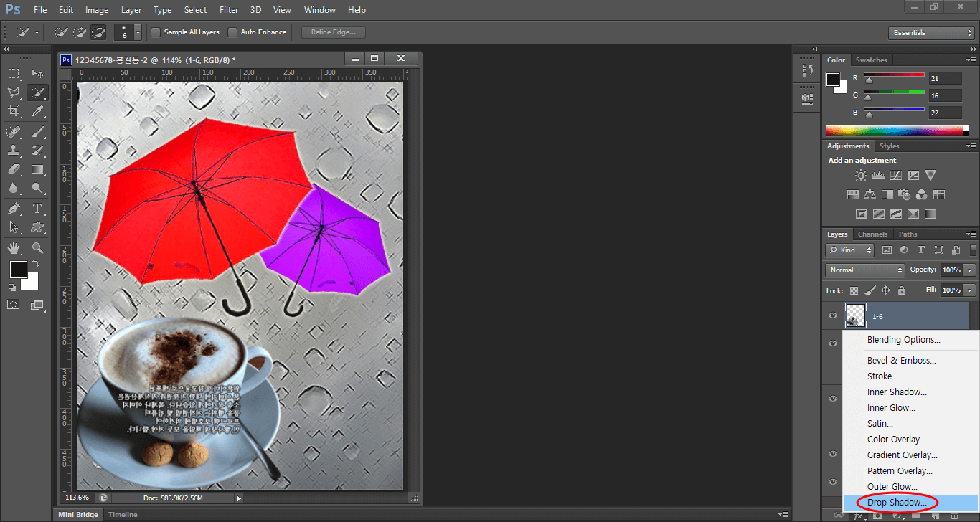Open the Timeline tab
The height and width of the screenshot is (522, 980).
coord(123,515)
